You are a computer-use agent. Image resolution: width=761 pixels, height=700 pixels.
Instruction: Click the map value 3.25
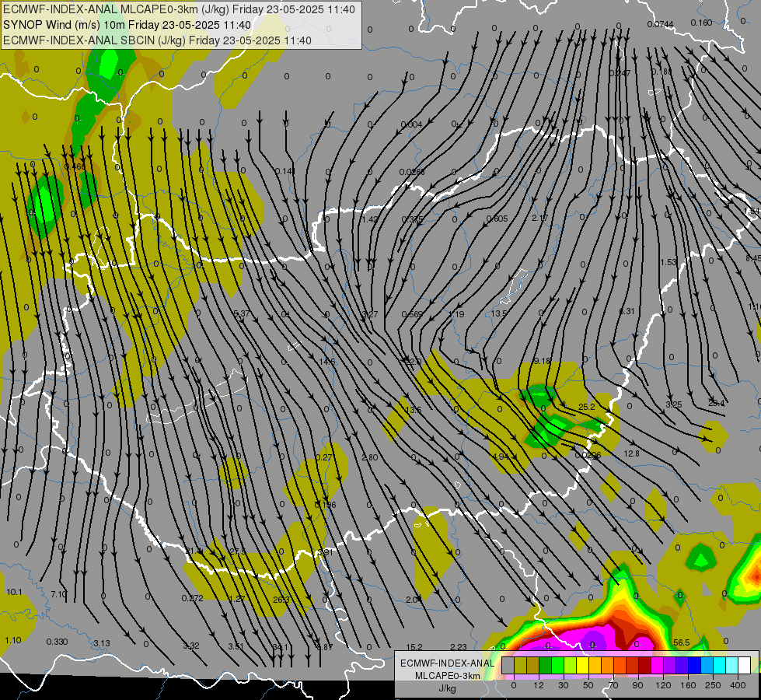click(x=674, y=404)
